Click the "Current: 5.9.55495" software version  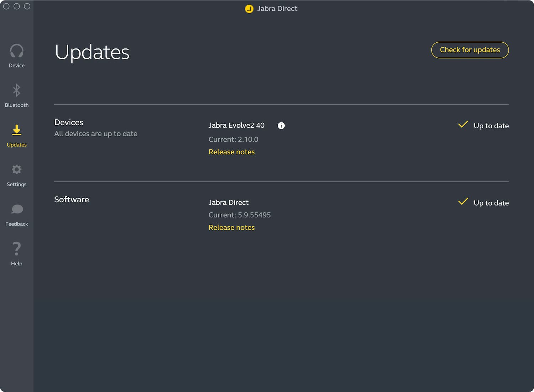[240, 215]
